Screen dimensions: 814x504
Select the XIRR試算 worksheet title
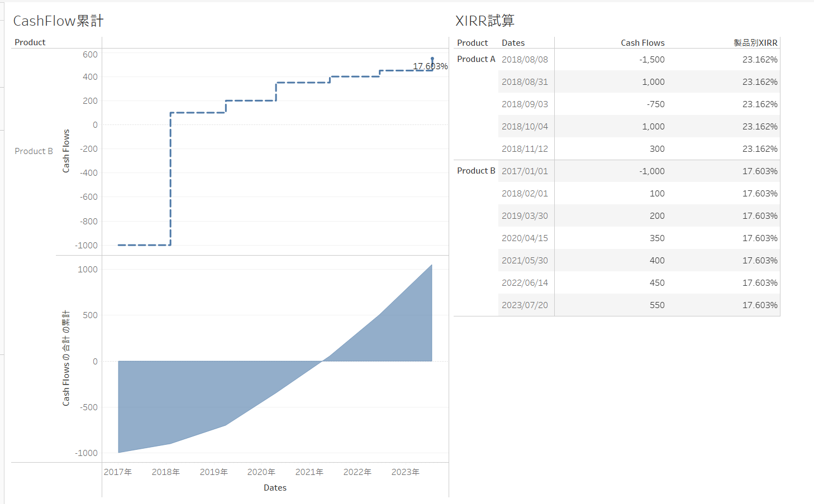pos(485,20)
